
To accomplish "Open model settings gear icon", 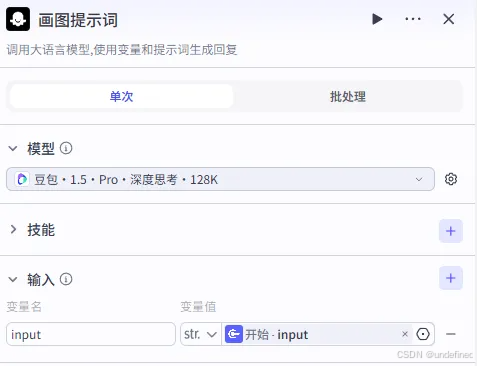I will click(x=451, y=179).
